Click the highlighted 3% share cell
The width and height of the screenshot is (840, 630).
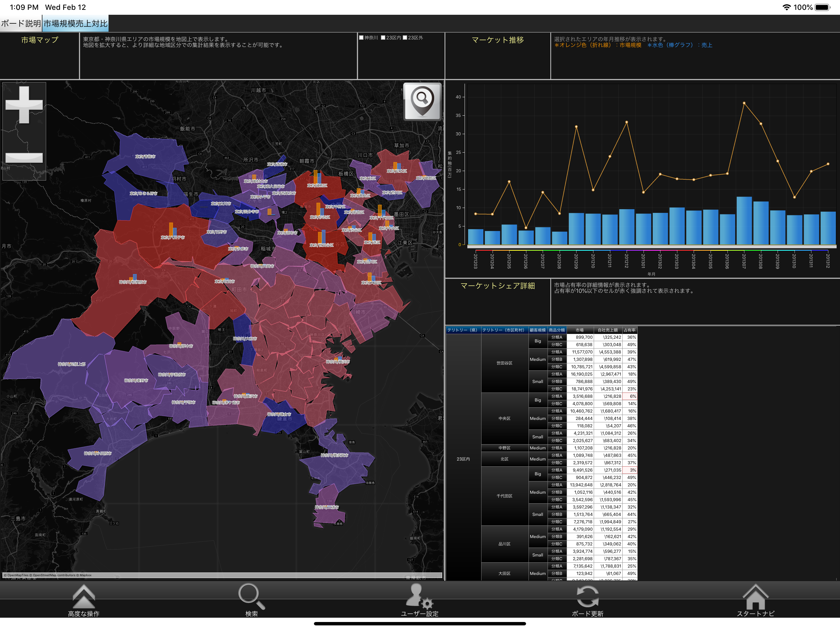630,470
